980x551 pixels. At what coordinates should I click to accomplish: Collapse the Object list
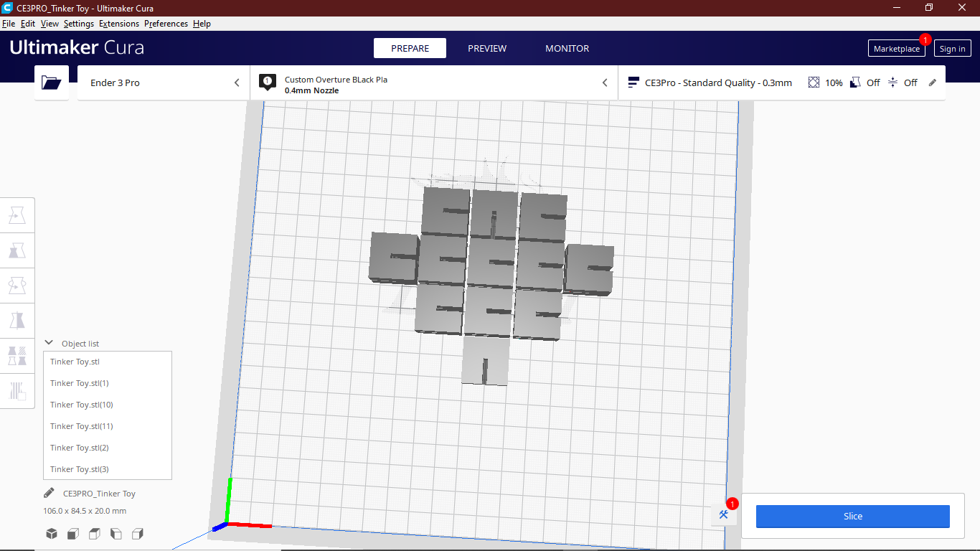[50, 343]
